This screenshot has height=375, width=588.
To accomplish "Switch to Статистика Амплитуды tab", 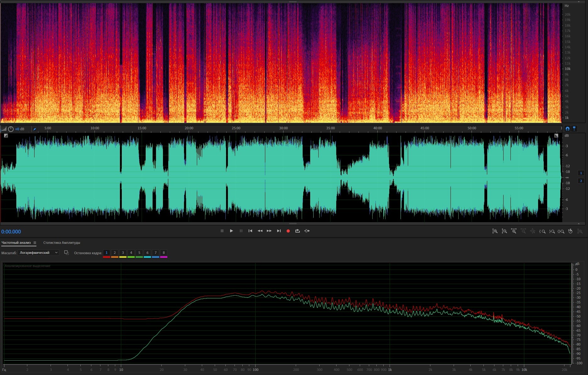I will tap(62, 243).
